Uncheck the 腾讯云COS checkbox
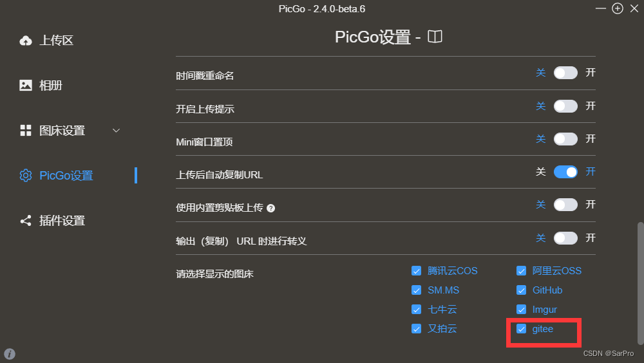This screenshot has height=363, width=644. tap(416, 270)
